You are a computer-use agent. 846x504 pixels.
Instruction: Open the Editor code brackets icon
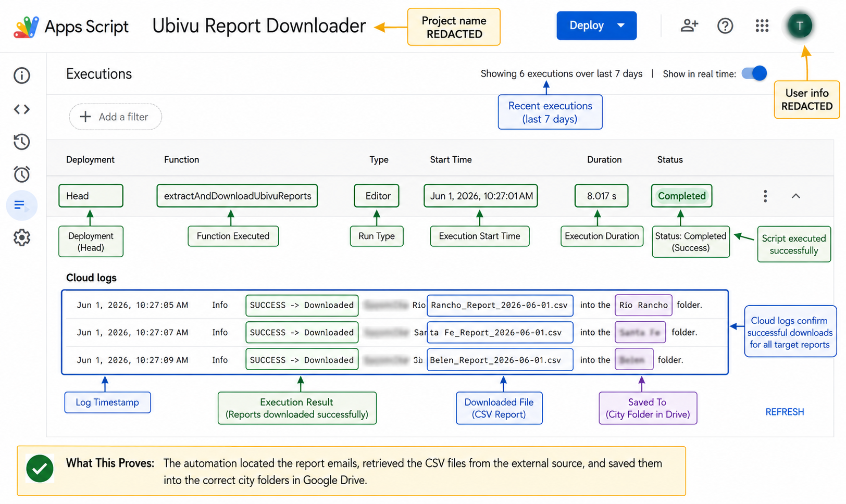[x=22, y=109]
